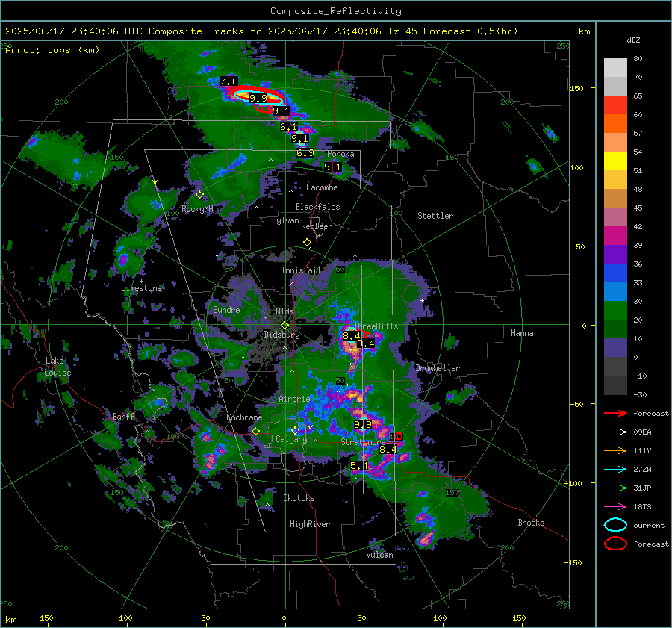672x628 pixels.
Task: Click the Drumheller town label
Action: click(x=438, y=368)
